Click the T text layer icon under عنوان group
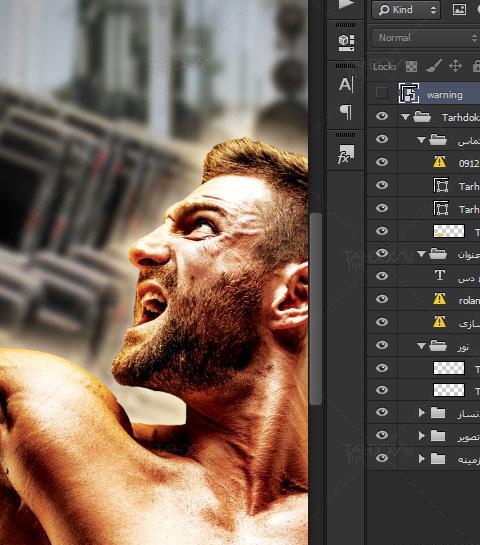Viewport: 480px width, 545px height. point(440,275)
